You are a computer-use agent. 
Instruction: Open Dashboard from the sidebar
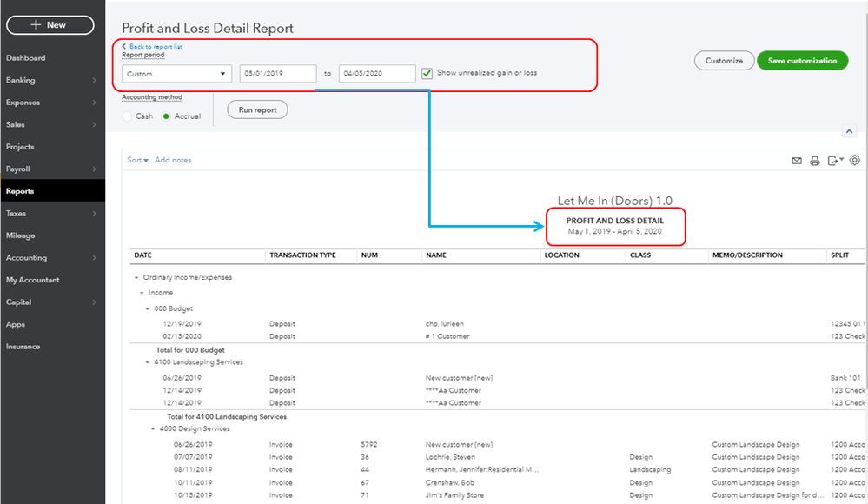26,58
